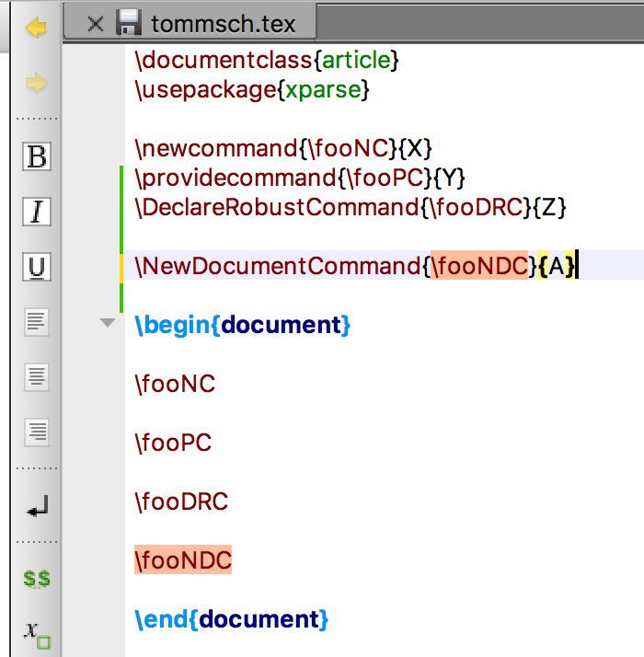Click the {A} argument after \fooNDC
644x657 pixels.
coord(556,266)
